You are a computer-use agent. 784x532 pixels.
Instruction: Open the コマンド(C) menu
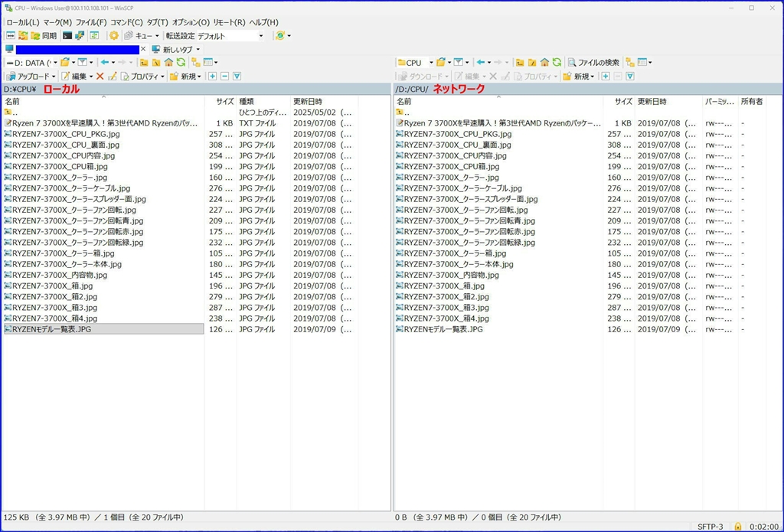[x=126, y=22]
